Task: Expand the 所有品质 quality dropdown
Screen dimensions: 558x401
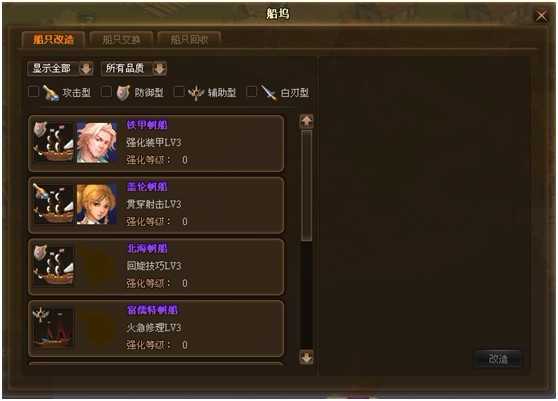Action: click(134, 68)
